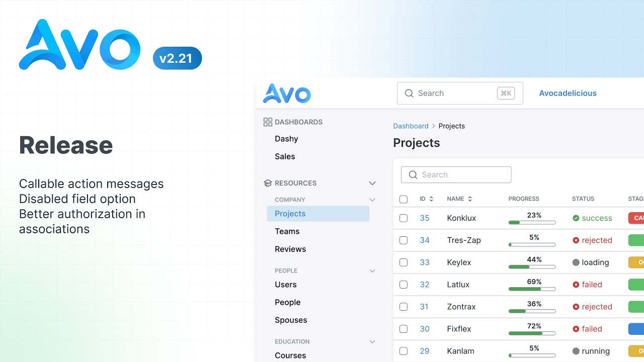Click Dashboard breadcrumb link
644x362 pixels.
coord(411,126)
